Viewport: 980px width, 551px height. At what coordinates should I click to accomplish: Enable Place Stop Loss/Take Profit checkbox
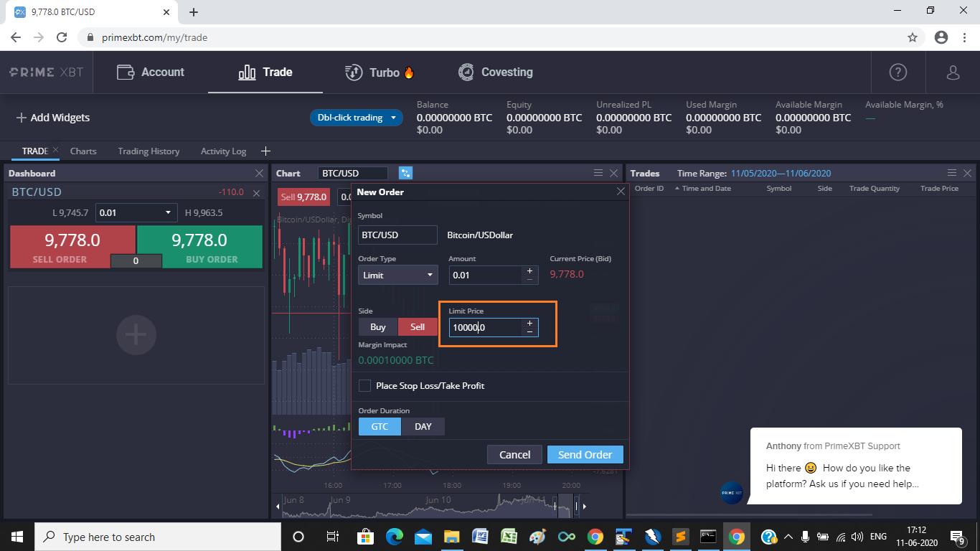[364, 386]
